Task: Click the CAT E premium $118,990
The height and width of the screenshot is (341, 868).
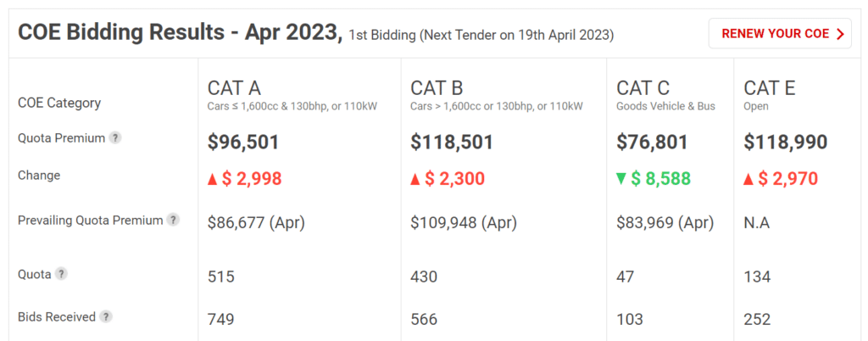Action: (x=786, y=143)
